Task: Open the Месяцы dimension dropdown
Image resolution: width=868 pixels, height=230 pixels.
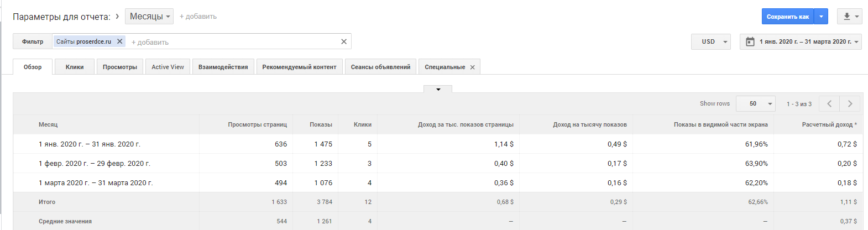Action: tap(149, 17)
